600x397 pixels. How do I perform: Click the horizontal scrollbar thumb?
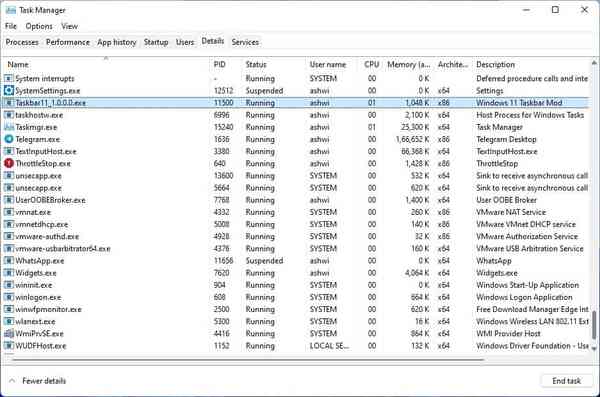pos(248,359)
